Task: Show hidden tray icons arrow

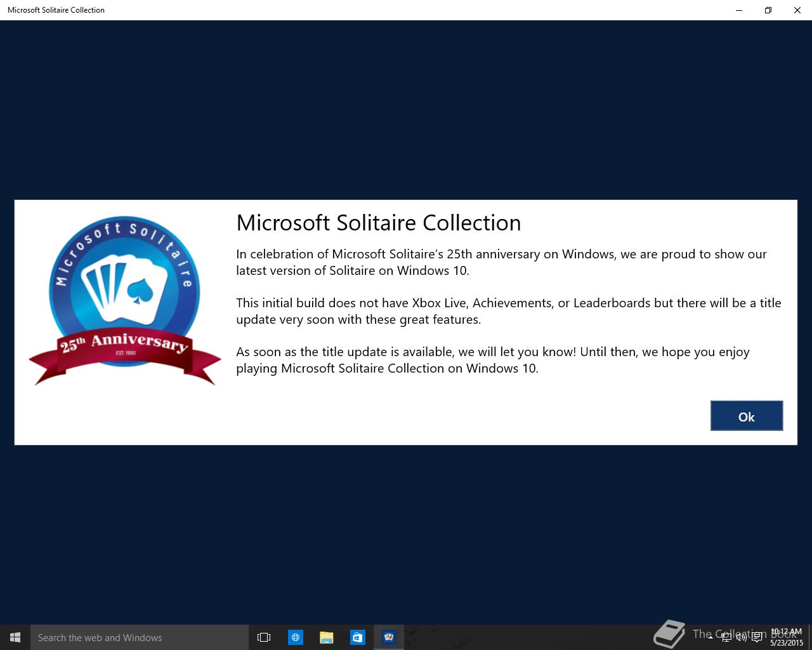Action: pyautogui.click(x=710, y=637)
